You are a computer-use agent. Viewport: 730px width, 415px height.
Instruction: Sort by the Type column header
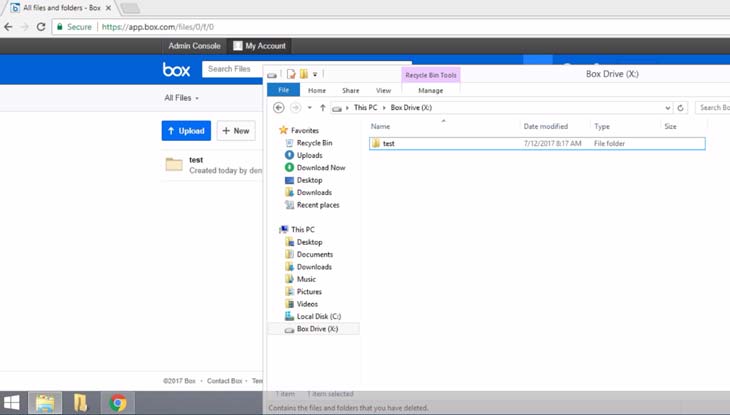pyautogui.click(x=602, y=126)
